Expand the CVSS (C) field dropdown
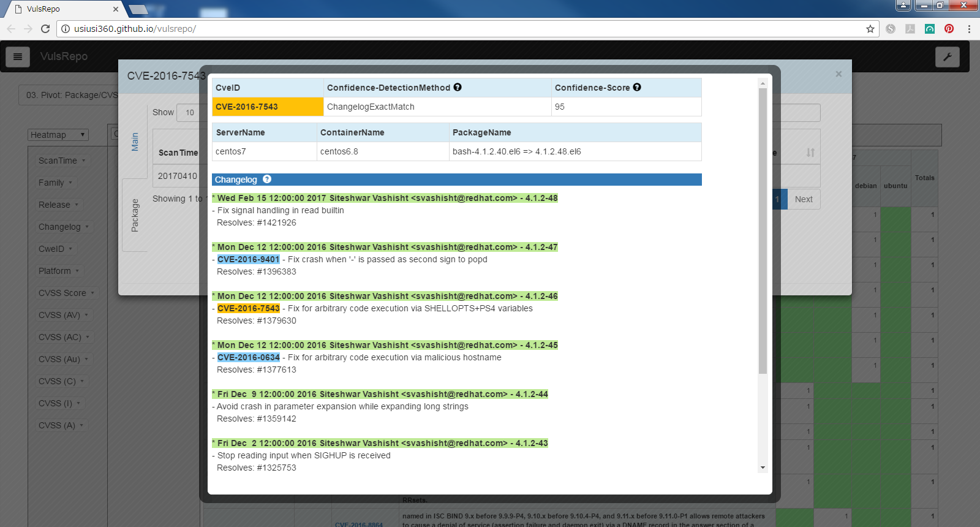The image size is (980, 527). pyautogui.click(x=82, y=381)
